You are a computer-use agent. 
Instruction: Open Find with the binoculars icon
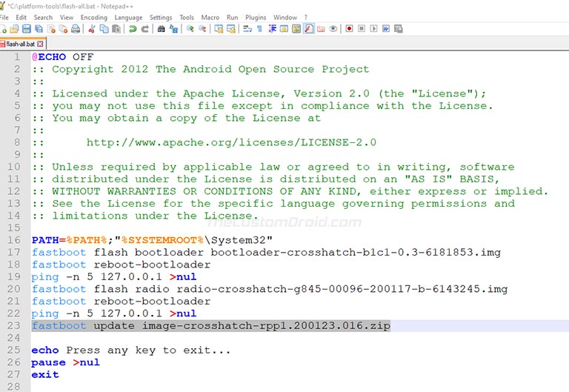click(x=161, y=29)
